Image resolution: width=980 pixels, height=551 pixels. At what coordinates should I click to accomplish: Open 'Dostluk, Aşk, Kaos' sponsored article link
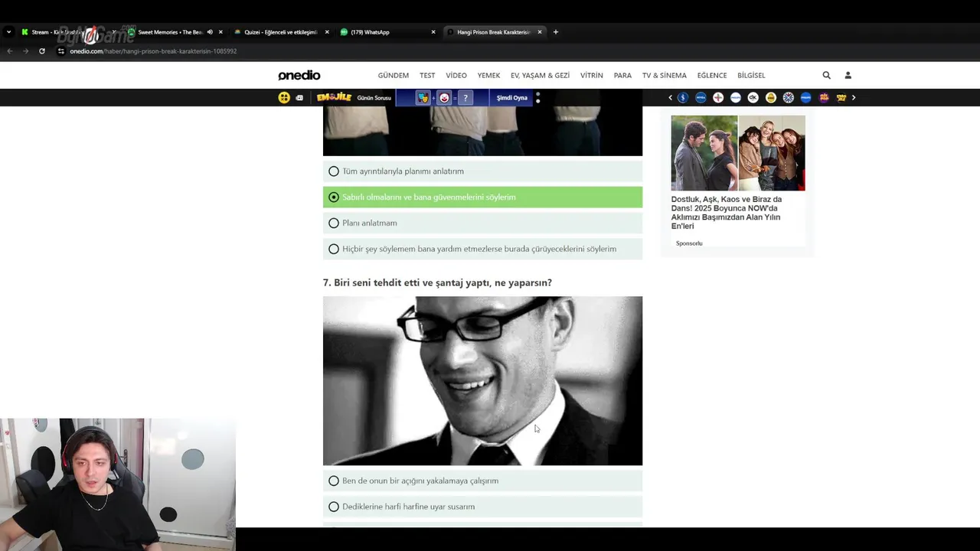(x=727, y=213)
